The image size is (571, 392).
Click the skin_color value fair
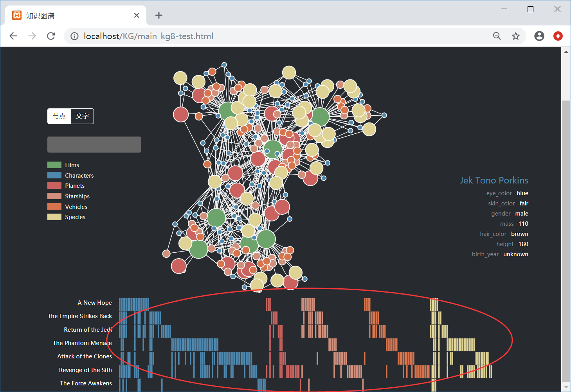[524, 203]
